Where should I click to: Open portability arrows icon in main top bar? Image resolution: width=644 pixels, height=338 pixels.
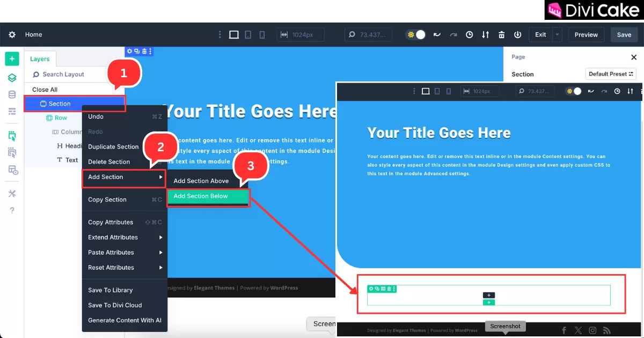coord(485,34)
